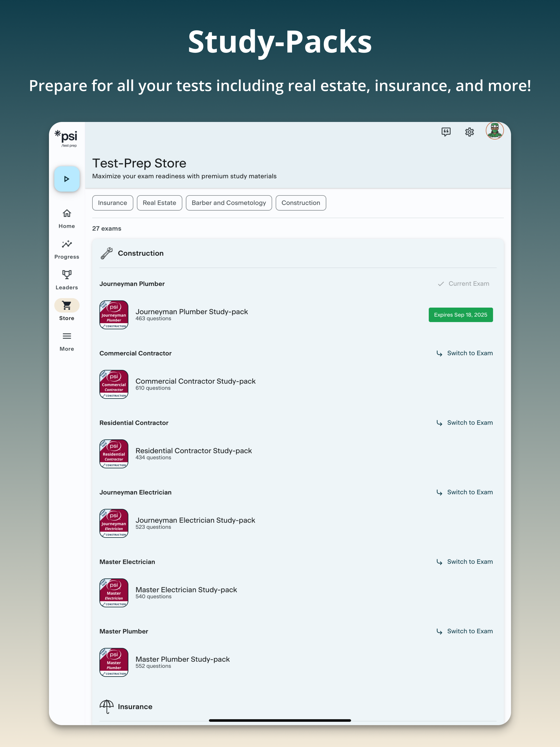This screenshot has width=560, height=747.
Task: Select Residential Contractor Study-pack title
Action: [x=194, y=451]
